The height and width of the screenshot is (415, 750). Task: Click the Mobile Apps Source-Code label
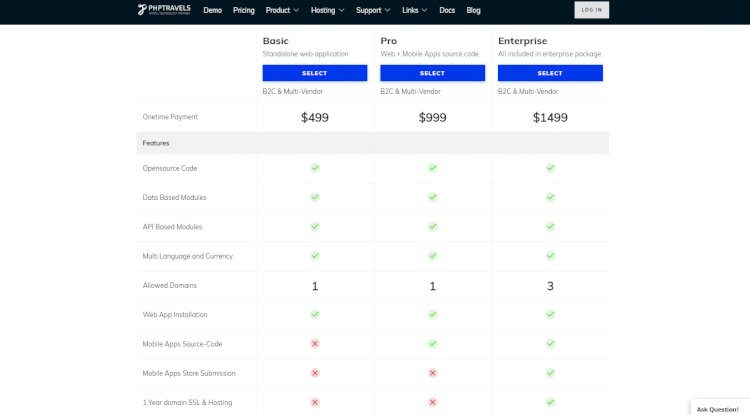tap(182, 344)
